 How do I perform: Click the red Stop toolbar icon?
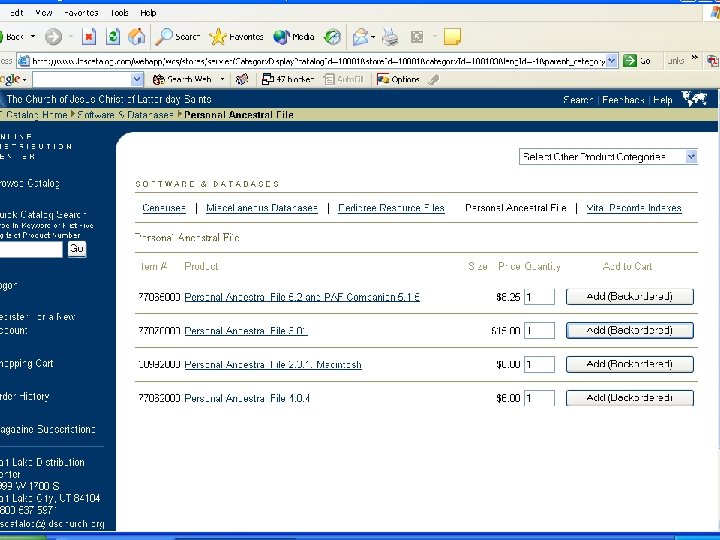tap(89, 37)
